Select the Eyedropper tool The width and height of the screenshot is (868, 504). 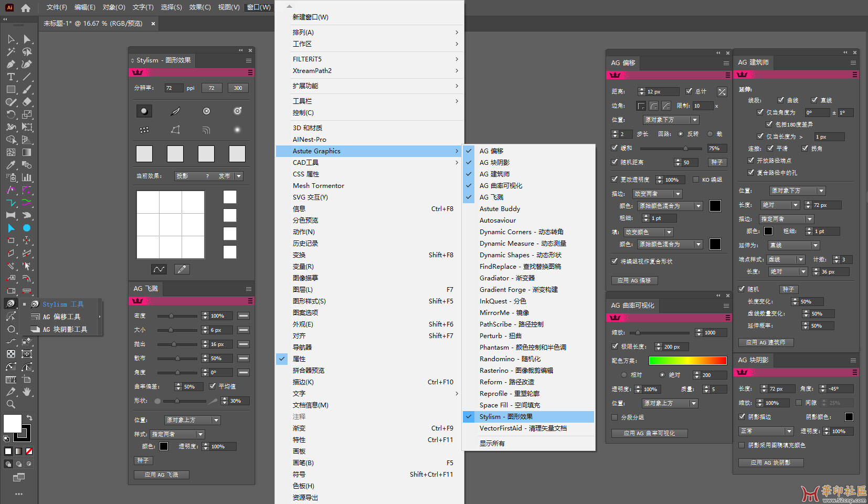click(x=11, y=165)
